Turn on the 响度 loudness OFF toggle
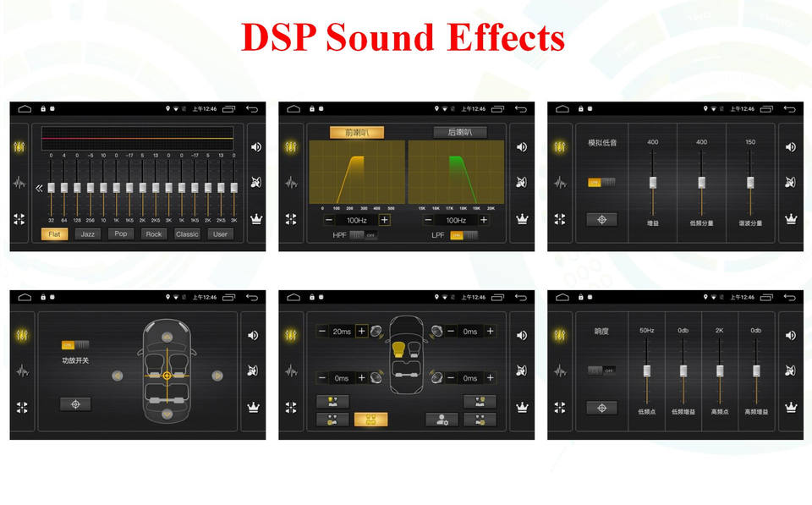Image resolution: width=812 pixels, height=505 pixels. tap(601, 371)
